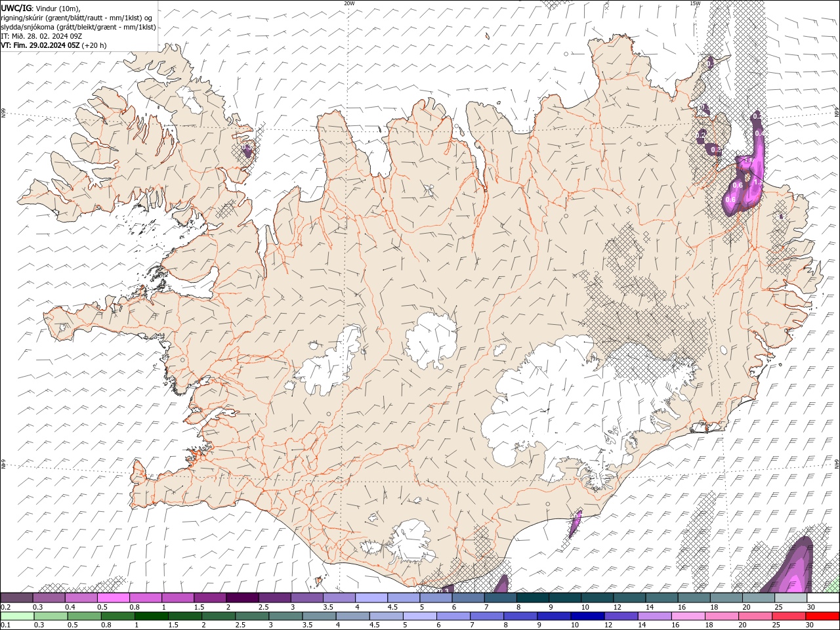Click the bold 'UWC/IG' title text
Image resolution: width=840 pixels, height=630 pixels.
tap(17, 8)
